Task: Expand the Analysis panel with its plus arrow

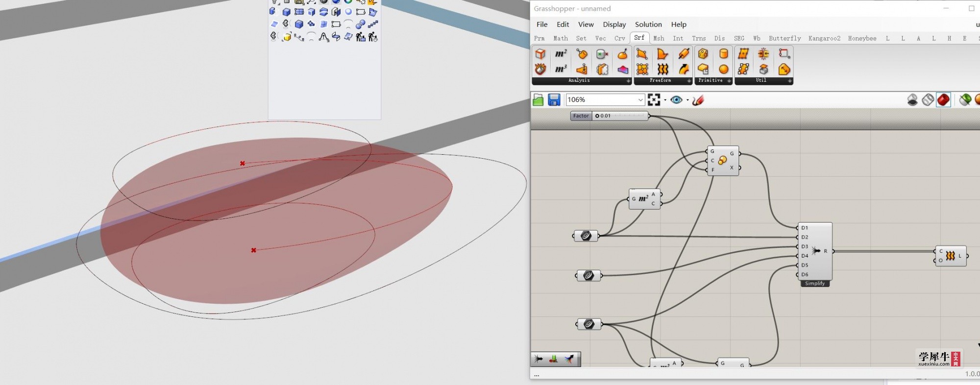Action: tap(628, 81)
